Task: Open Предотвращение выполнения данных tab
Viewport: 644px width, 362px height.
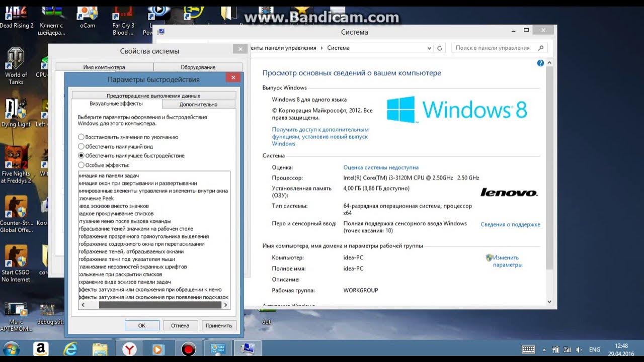Action: [x=153, y=96]
